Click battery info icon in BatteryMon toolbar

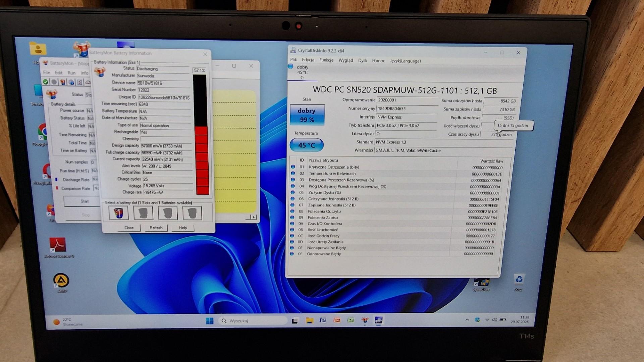coord(62,82)
